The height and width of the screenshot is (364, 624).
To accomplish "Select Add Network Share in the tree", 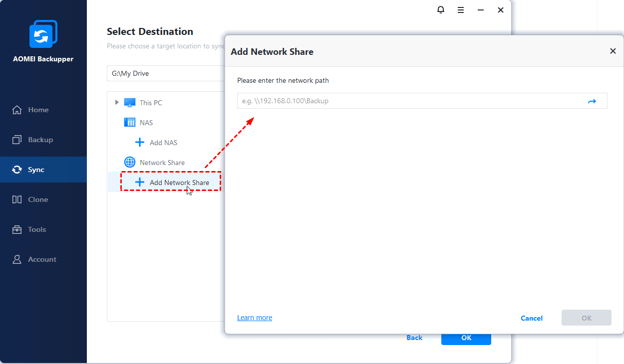I will click(179, 182).
